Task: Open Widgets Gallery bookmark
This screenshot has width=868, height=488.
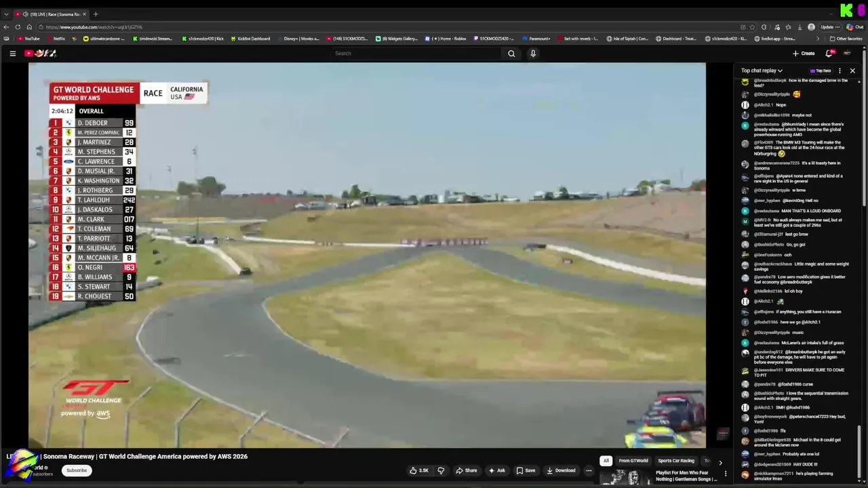Action: [397, 39]
